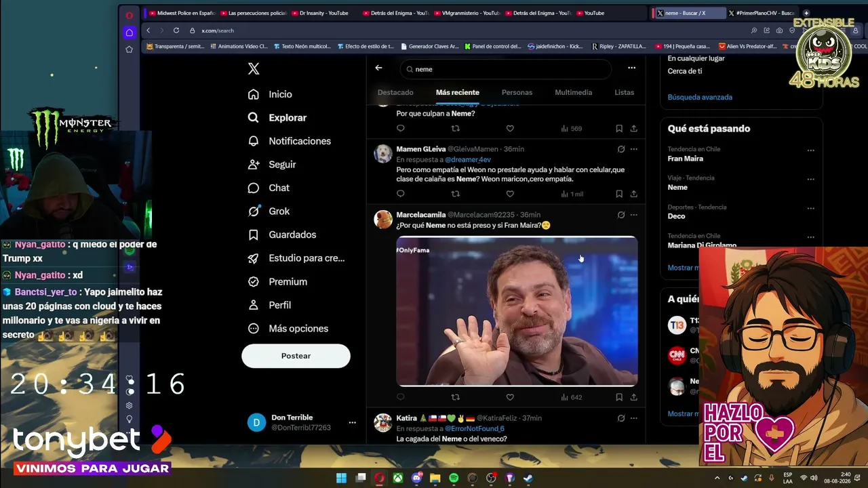Repost Marcelacamila's post
Viewport: 868px width, 488px height.
click(456, 397)
